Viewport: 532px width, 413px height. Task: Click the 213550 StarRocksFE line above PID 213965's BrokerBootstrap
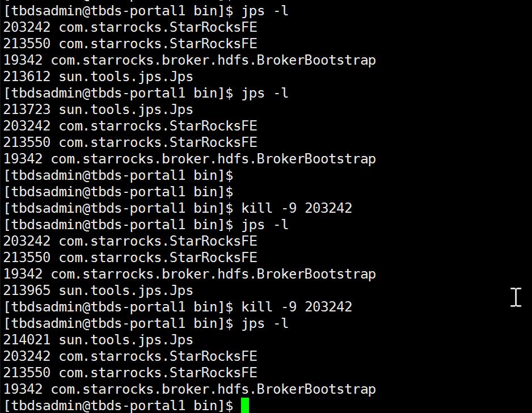(x=130, y=258)
